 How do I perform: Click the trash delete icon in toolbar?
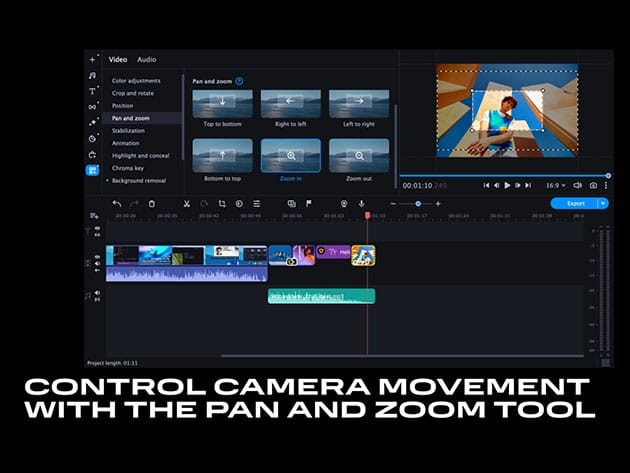click(152, 203)
